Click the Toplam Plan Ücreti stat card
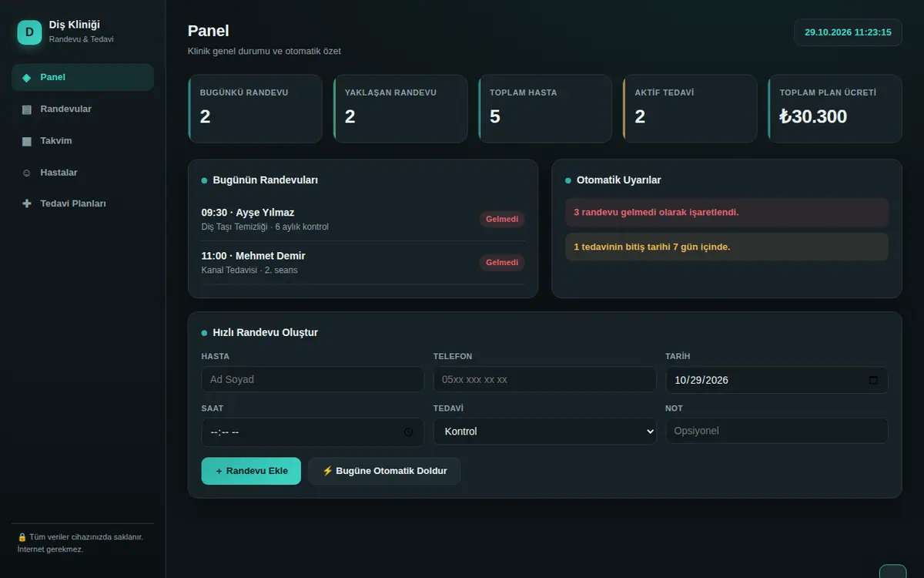Screen dimensions: 924x578 coord(835,109)
